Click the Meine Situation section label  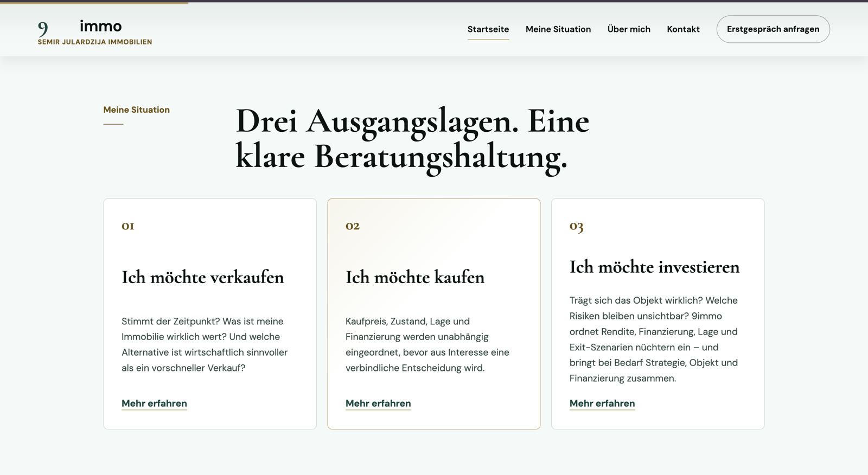137,110
